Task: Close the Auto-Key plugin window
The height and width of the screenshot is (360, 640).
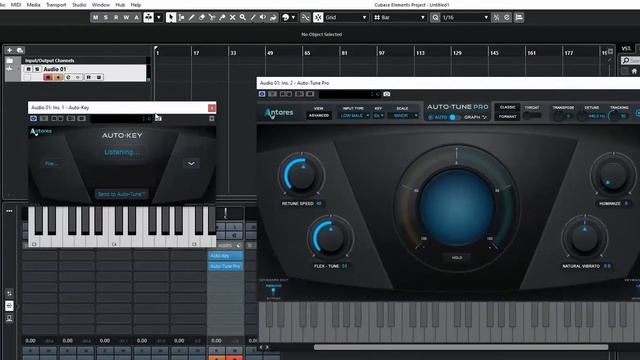Action: [211, 108]
